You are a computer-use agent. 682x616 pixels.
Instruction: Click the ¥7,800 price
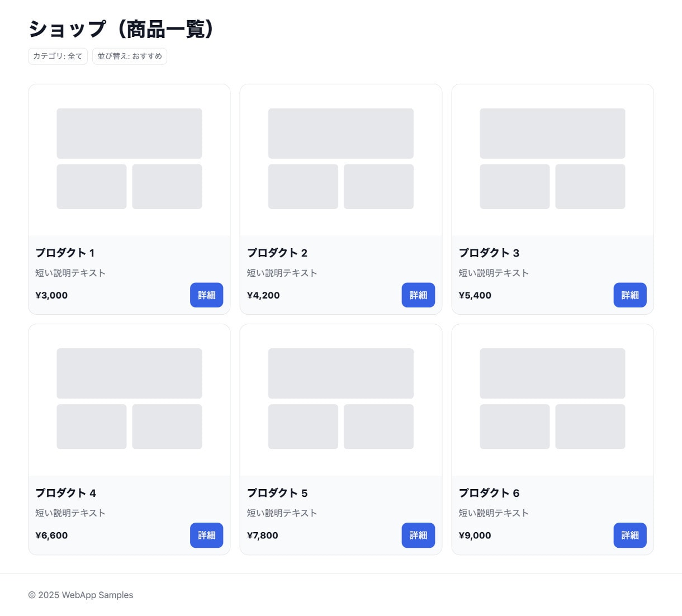[263, 536]
